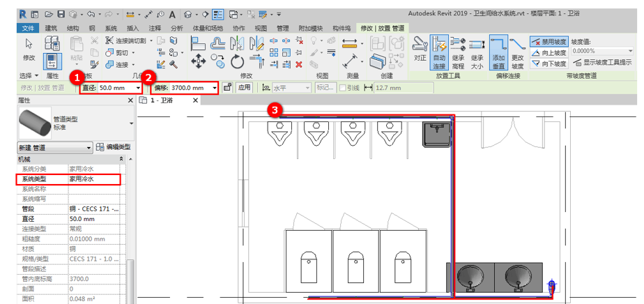Select the Move tool
This screenshot has height=304, width=644.
tap(199, 61)
